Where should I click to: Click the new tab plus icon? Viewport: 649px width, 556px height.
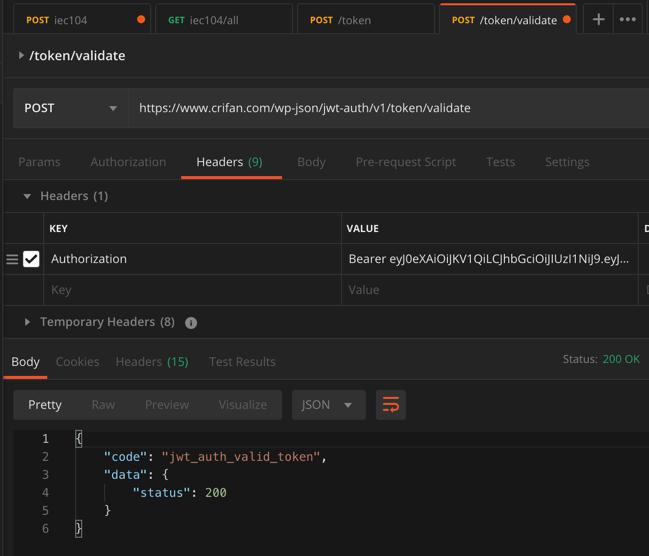pos(598,19)
